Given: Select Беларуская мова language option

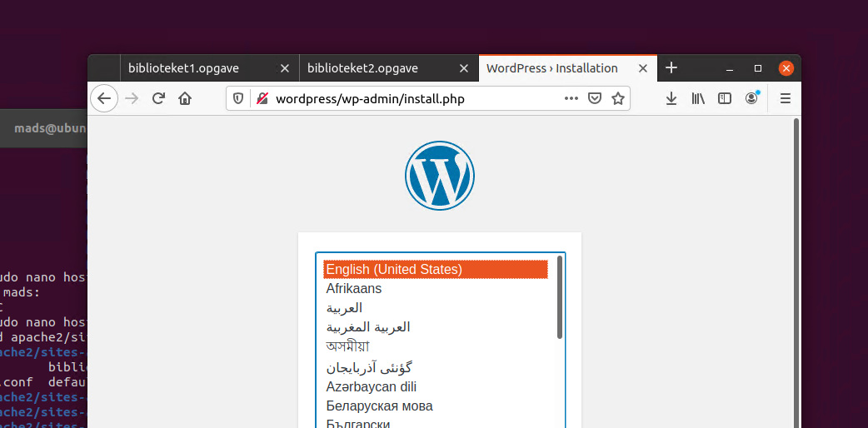Looking at the screenshot, I should tap(436, 406).
